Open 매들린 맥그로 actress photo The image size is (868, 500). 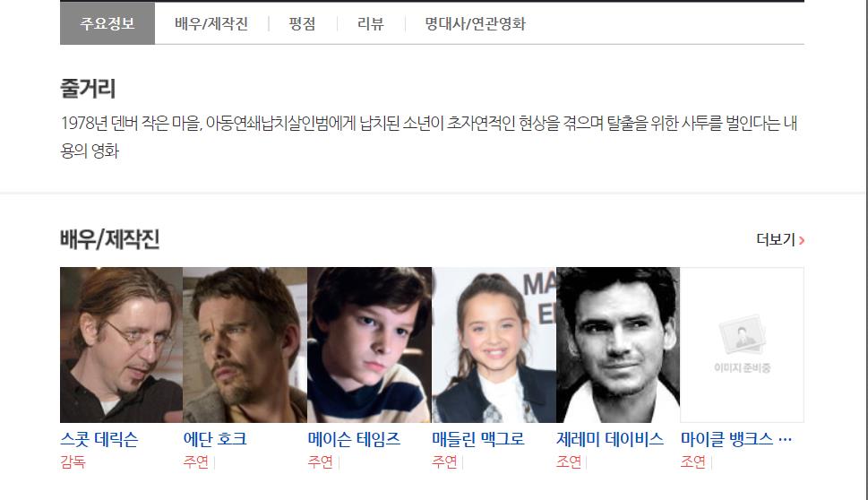pos(494,345)
